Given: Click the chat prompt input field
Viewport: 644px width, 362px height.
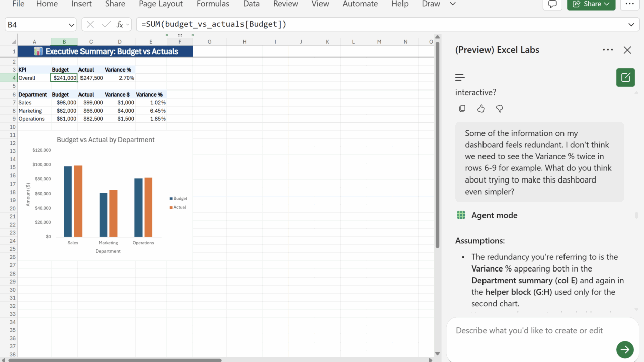Looking at the screenshot, I should [x=533, y=330].
